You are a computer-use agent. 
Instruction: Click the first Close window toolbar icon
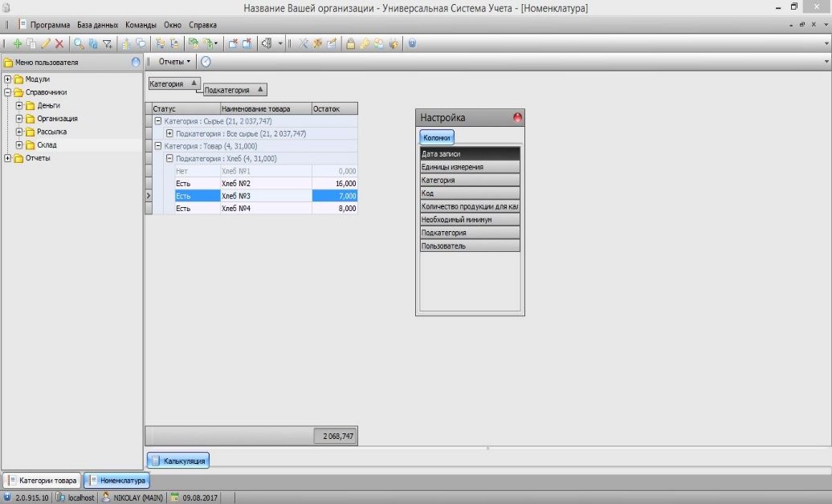point(233,44)
